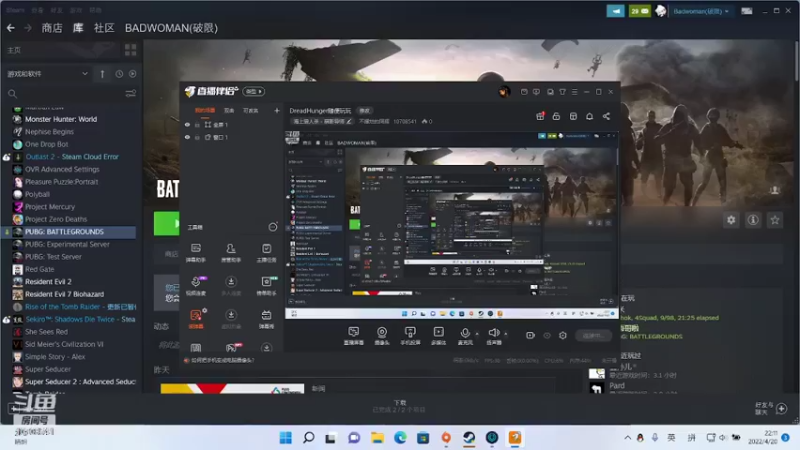800x450 pixels.
Task: Open the person-shaped room manager tool
Action: (x=231, y=253)
